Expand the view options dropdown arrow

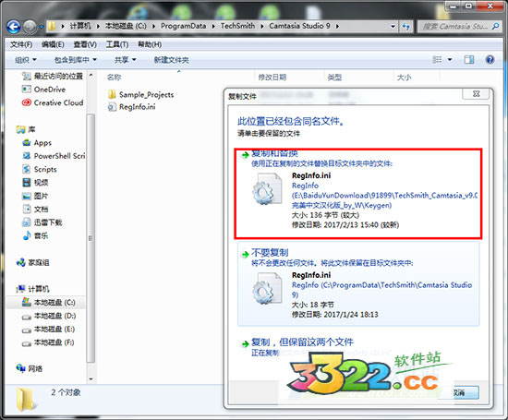(x=450, y=60)
